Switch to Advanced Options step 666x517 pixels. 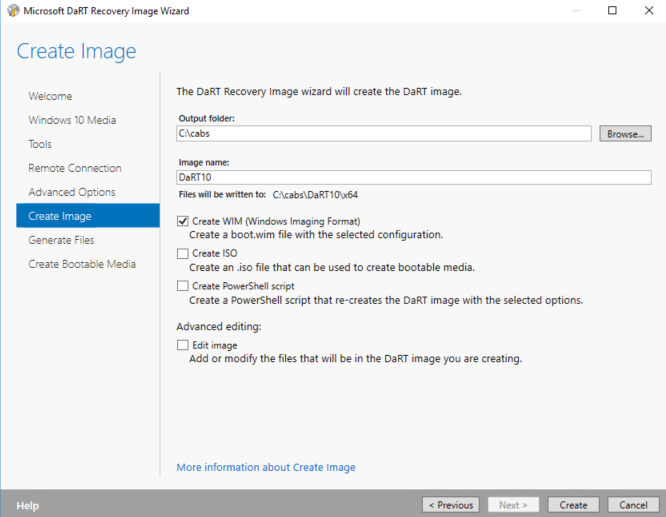click(72, 192)
